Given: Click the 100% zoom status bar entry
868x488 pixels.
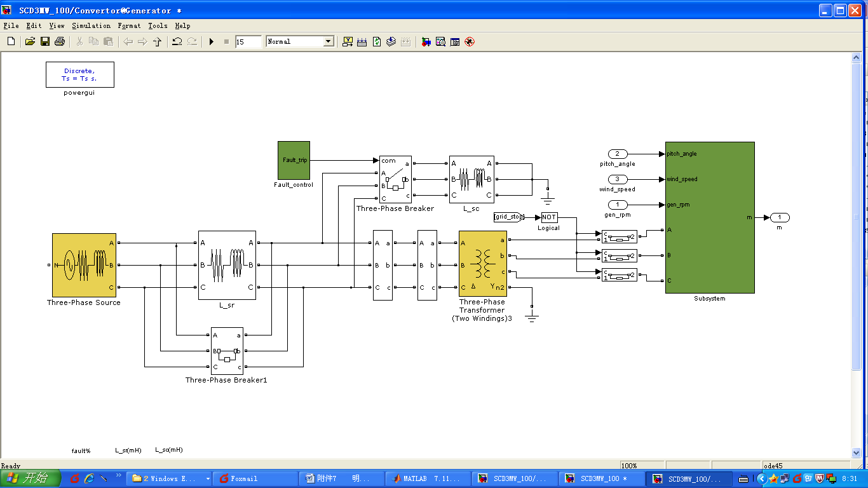Looking at the screenshot, I should click(642, 466).
